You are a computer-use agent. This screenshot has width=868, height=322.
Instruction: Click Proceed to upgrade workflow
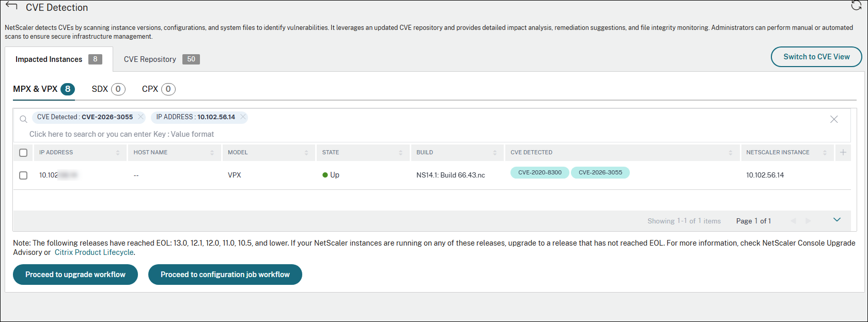coord(75,275)
